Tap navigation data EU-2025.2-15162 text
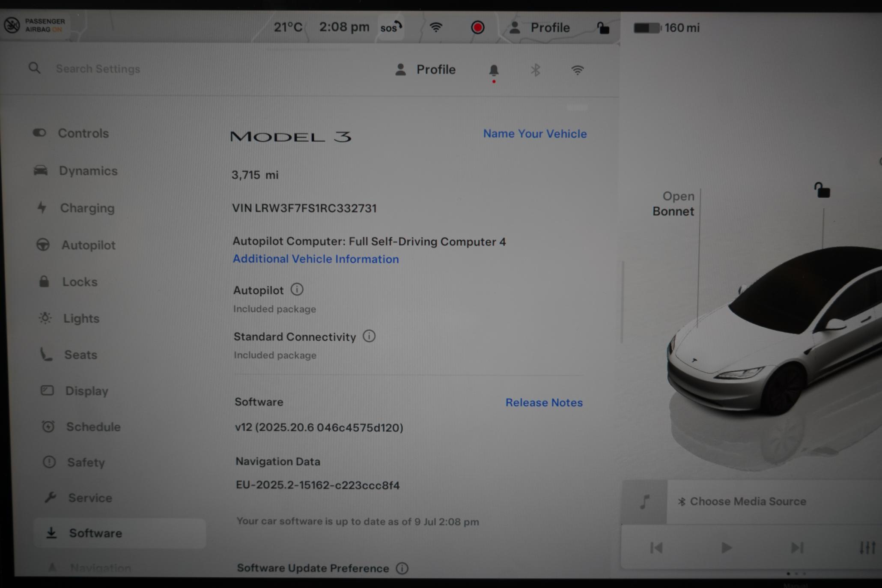The image size is (882, 588). tap(318, 485)
